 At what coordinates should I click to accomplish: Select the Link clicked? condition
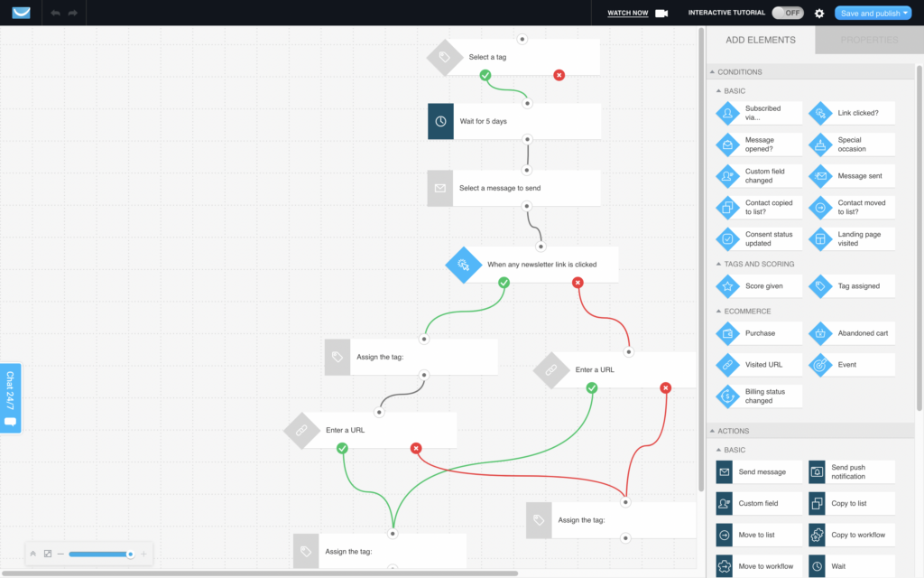[x=852, y=113]
